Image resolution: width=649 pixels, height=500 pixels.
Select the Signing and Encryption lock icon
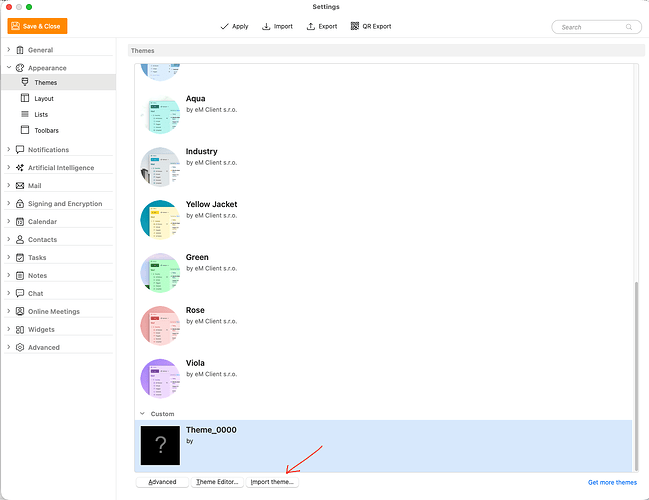pyautogui.click(x=20, y=204)
